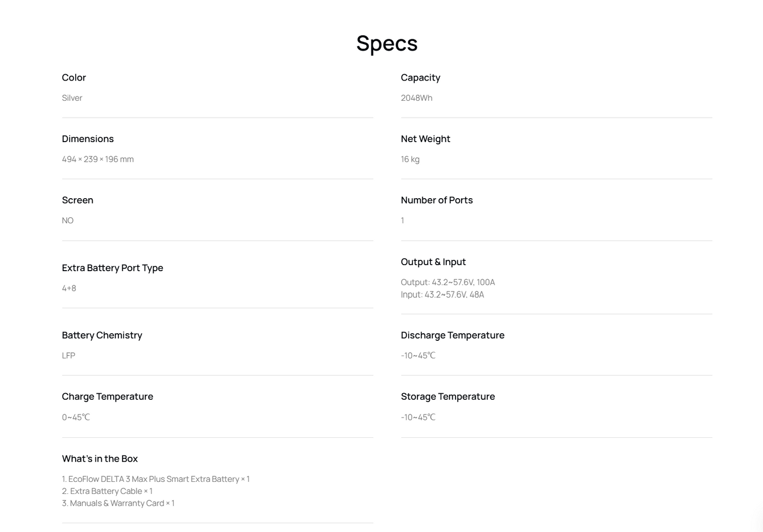The height and width of the screenshot is (532, 763).
Task: Select the 494 × 239 × 196 mm value
Action: [x=98, y=160]
